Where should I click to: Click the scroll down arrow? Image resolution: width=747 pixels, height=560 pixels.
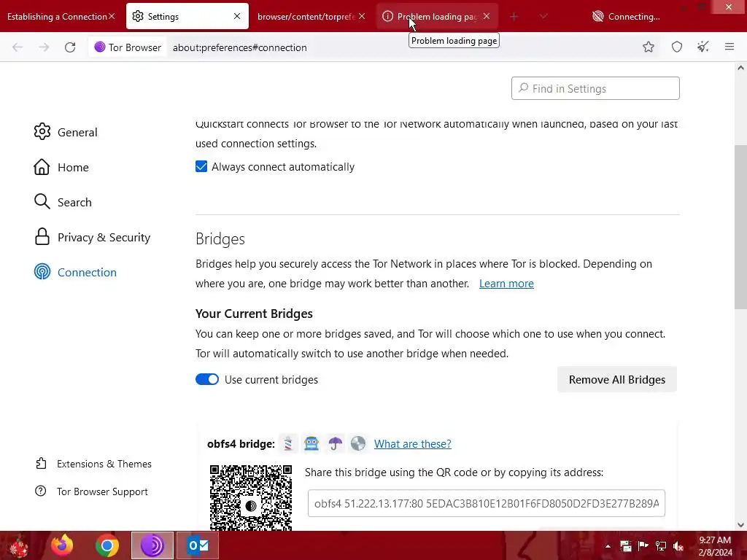[740, 525]
